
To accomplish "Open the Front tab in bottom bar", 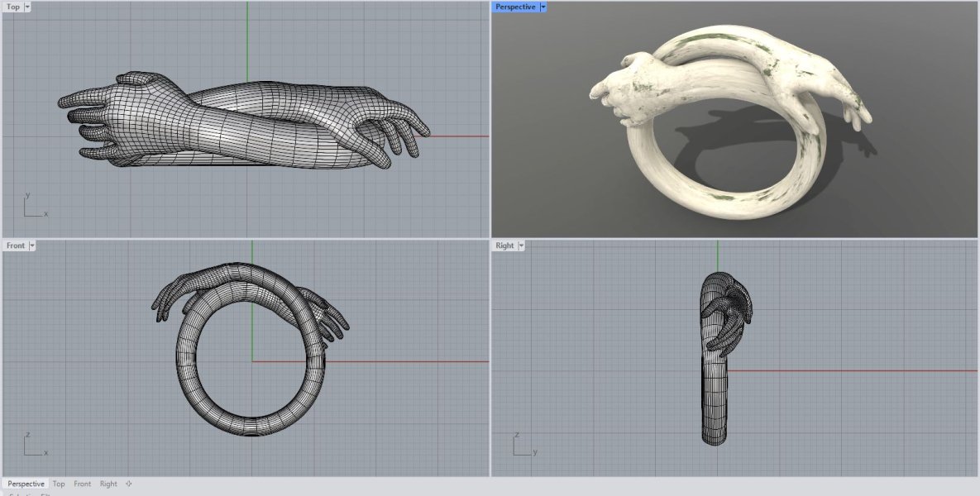I will [x=82, y=484].
